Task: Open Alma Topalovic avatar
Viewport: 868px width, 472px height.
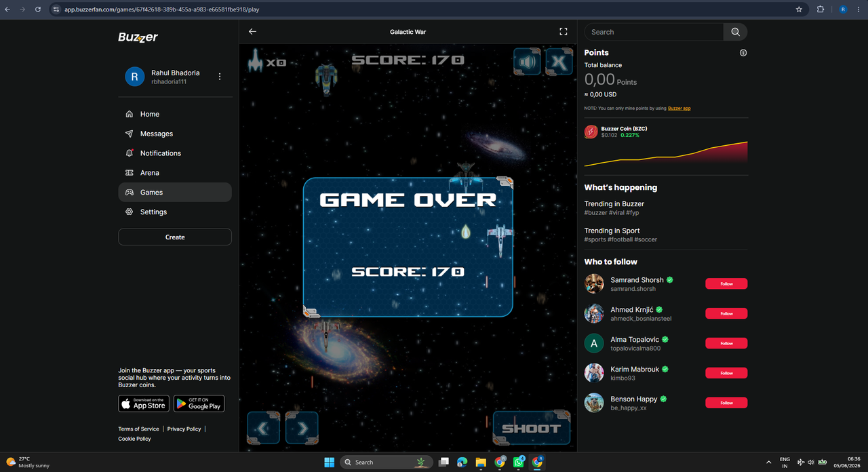Action: pos(594,343)
